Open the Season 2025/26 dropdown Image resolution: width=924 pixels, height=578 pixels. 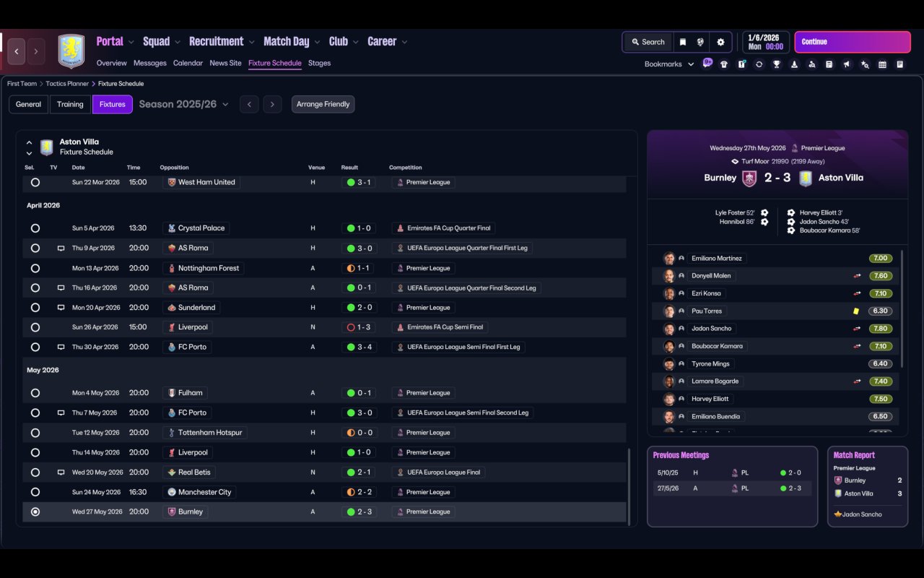183,104
